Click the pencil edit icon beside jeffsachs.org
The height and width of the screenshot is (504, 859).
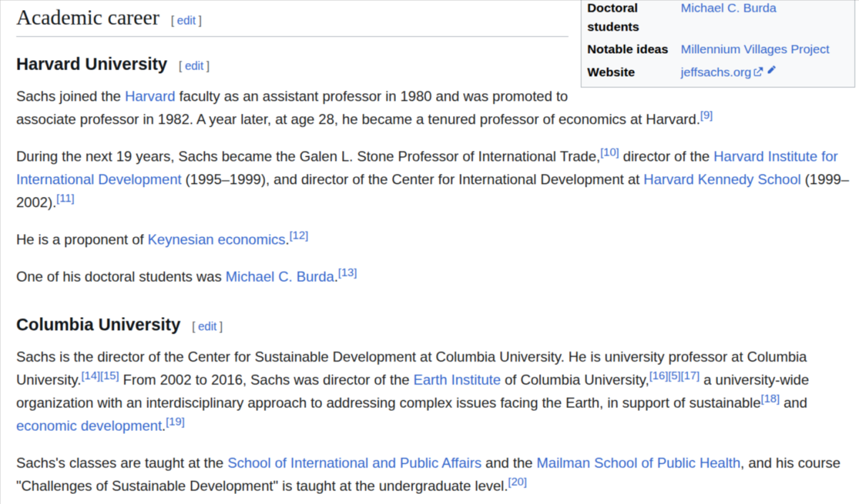coord(771,71)
